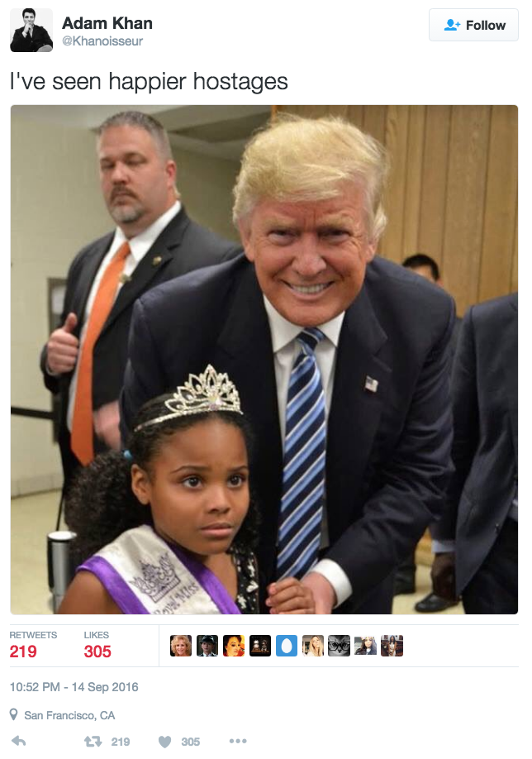This screenshot has height=759, width=532.
Task: Open Adam Khan's profile avatar
Action: click(x=31, y=30)
